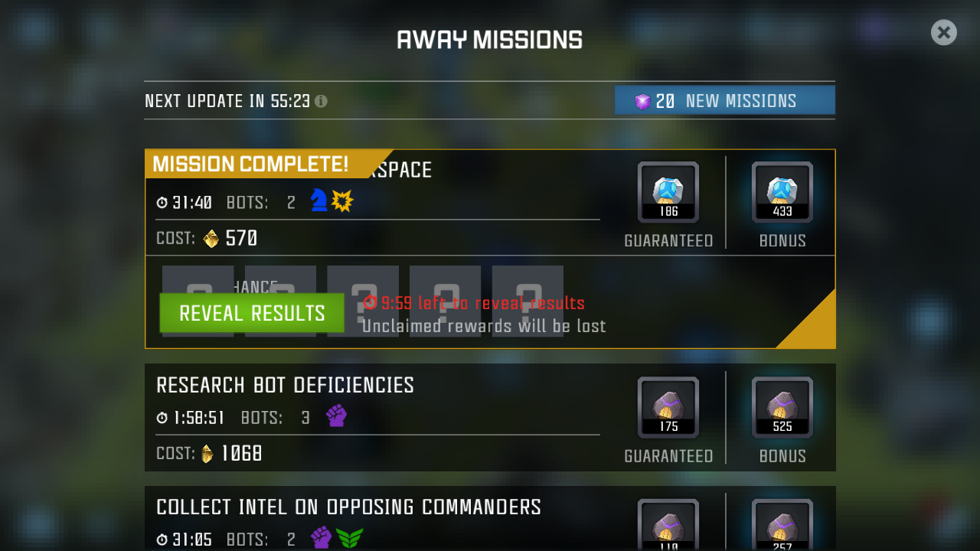
Task: Open the next update info icon
Action: tap(321, 101)
